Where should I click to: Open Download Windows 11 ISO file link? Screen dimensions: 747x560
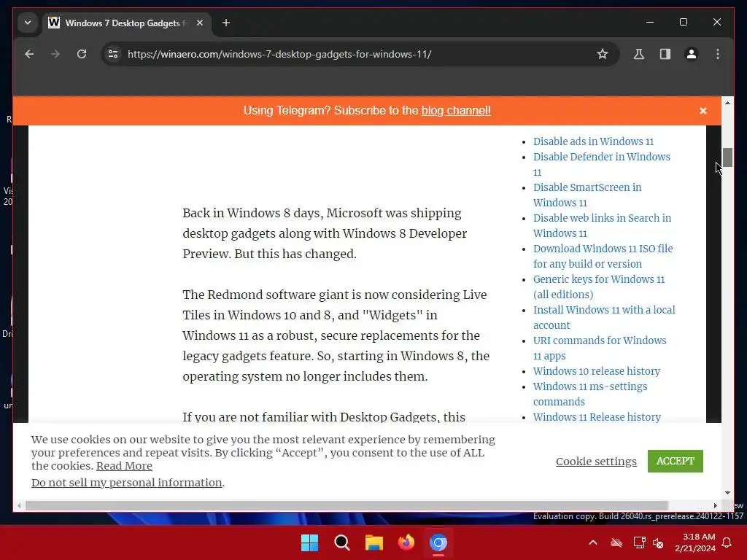603,256
